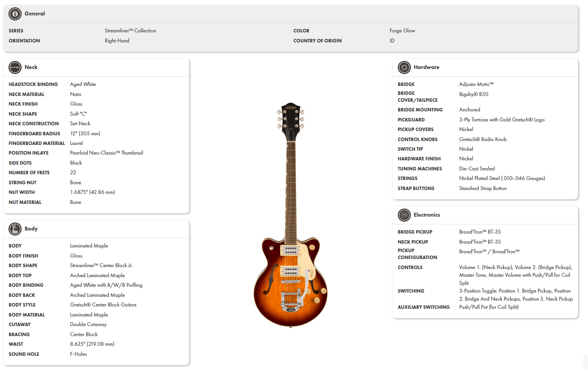The width and height of the screenshot is (588, 372).
Task: Click the Switch Tip value Nickel
Action: click(x=466, y=149)
